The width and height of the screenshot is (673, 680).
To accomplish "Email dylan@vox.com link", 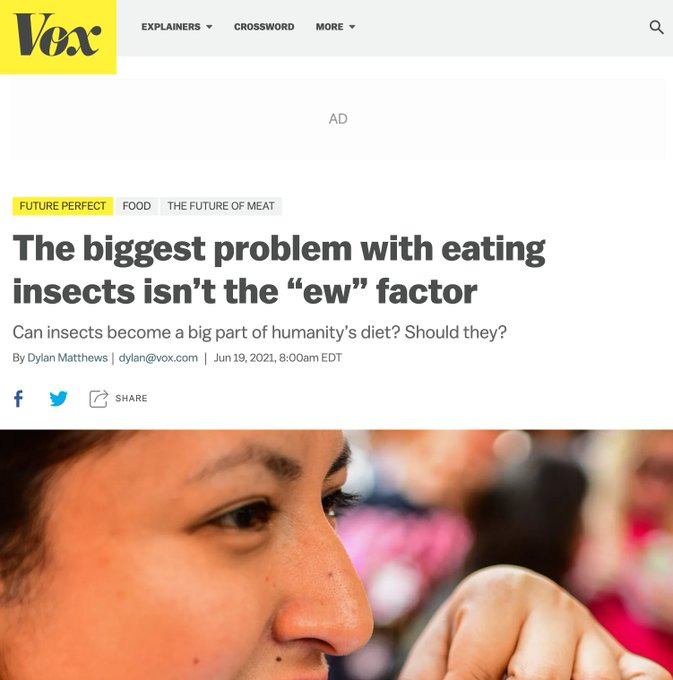I will coord(158,358).
